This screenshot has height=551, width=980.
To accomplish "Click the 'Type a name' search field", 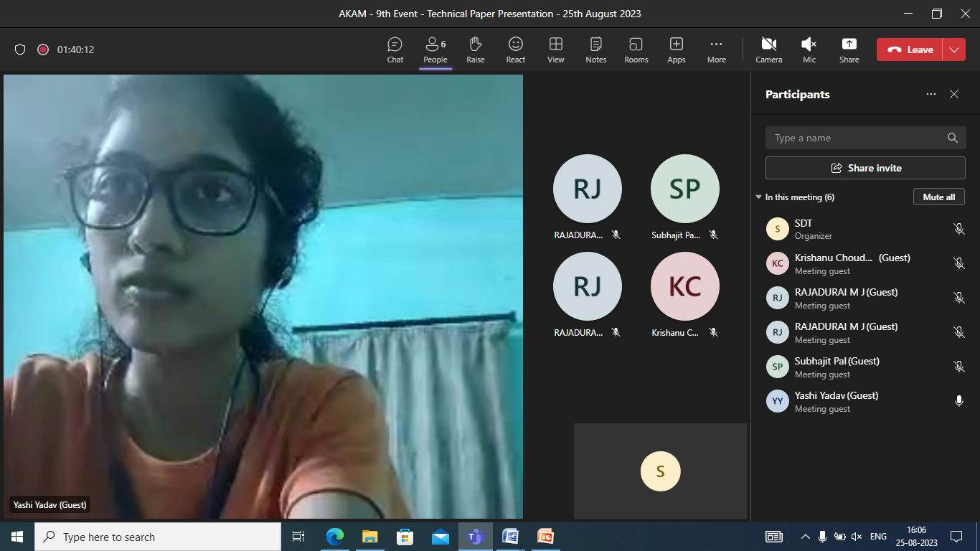I will click(857, 138).
